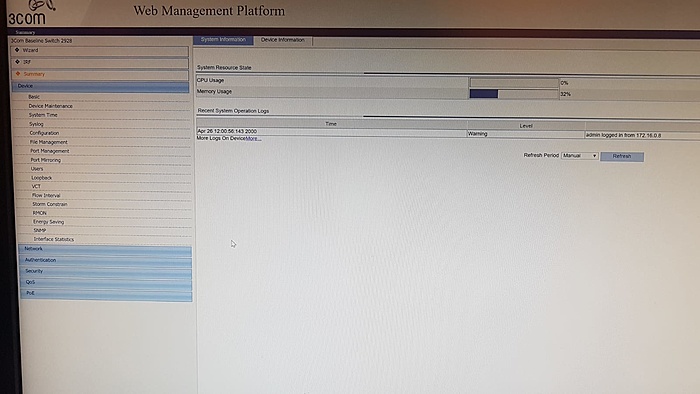Click the '3Com Baseline Switch 2928' label
Screen dimensions: 700x394
point(42,41)
